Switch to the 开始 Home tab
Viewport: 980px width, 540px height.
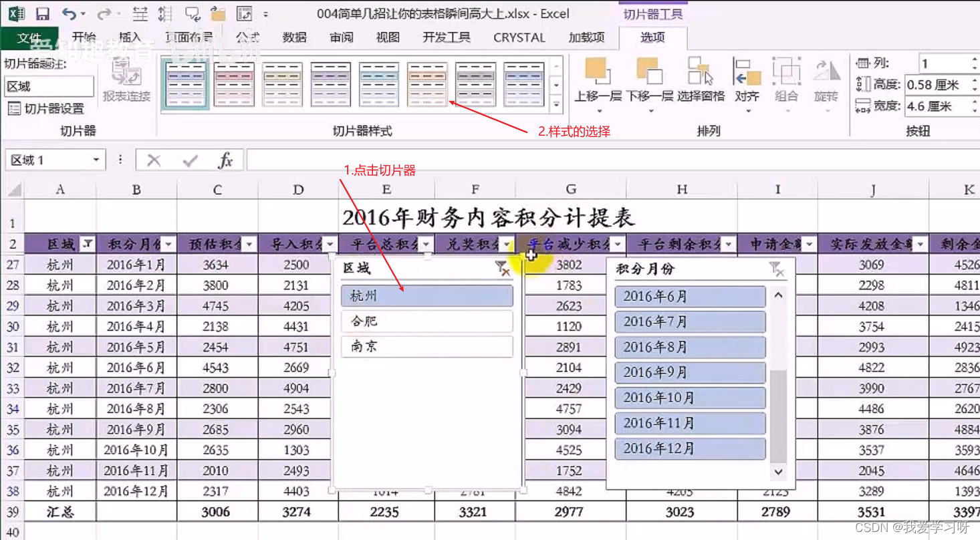point(84,38)
